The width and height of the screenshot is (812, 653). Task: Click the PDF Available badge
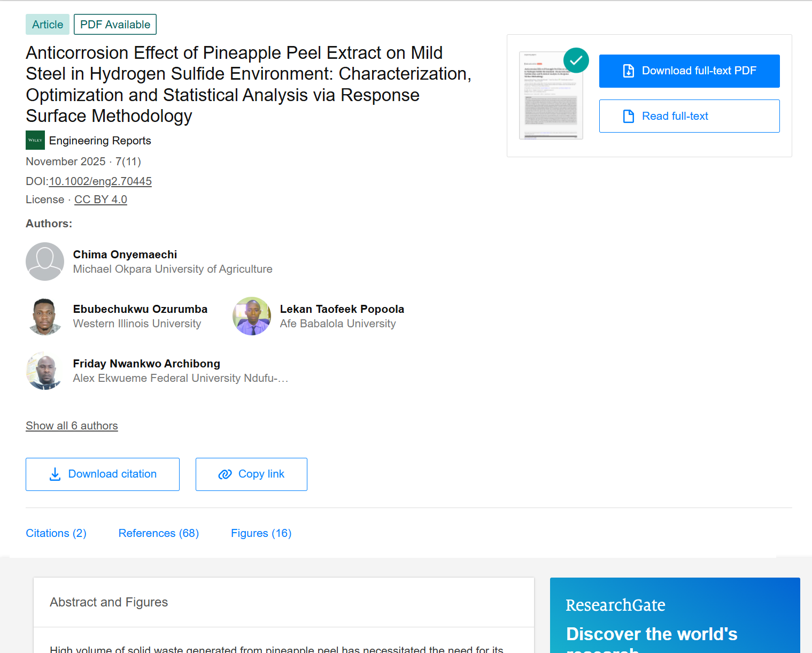(115, 25)
